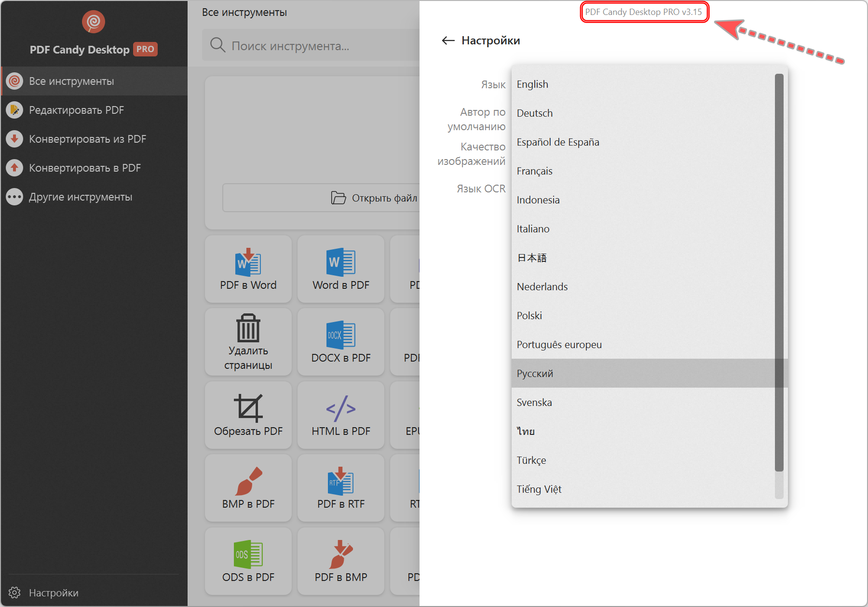Click the Convert from PDF down-arrow icon
Screen dimensions: 868x607
coord(14,139)
